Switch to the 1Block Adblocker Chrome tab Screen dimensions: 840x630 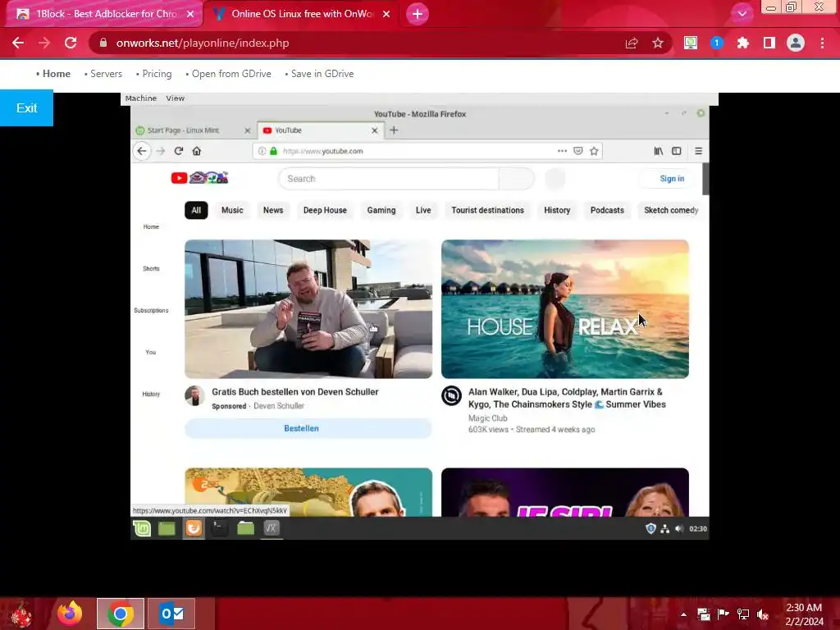[105, 14]
